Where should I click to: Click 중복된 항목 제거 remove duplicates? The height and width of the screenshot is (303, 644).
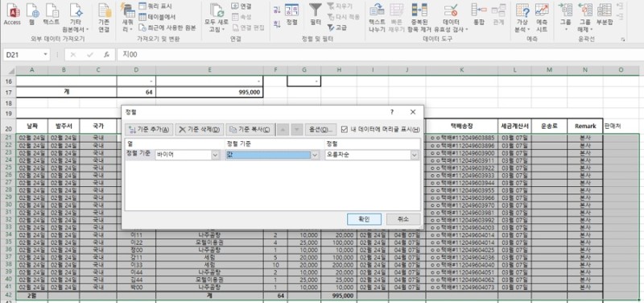coord(419,18)
